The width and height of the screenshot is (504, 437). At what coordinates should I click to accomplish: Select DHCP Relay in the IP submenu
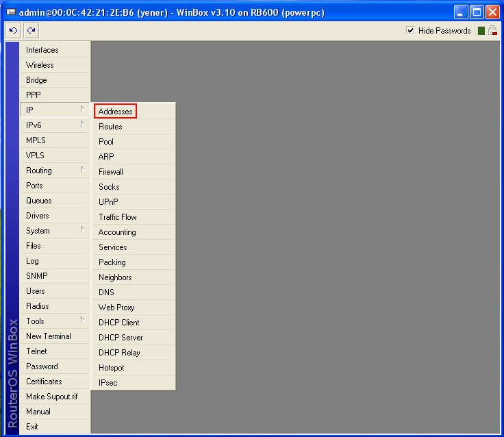[x=134, y=353]
